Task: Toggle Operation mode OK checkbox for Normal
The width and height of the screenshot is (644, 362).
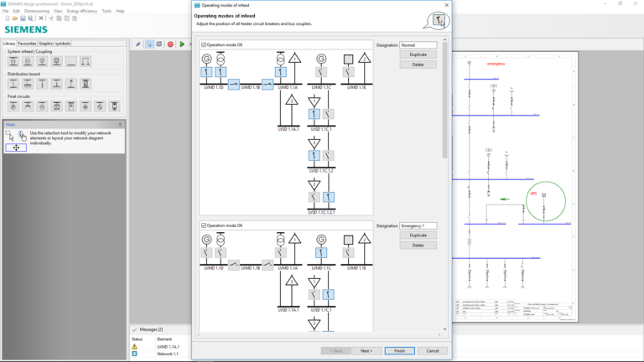Action: click(x=204, y=44)
